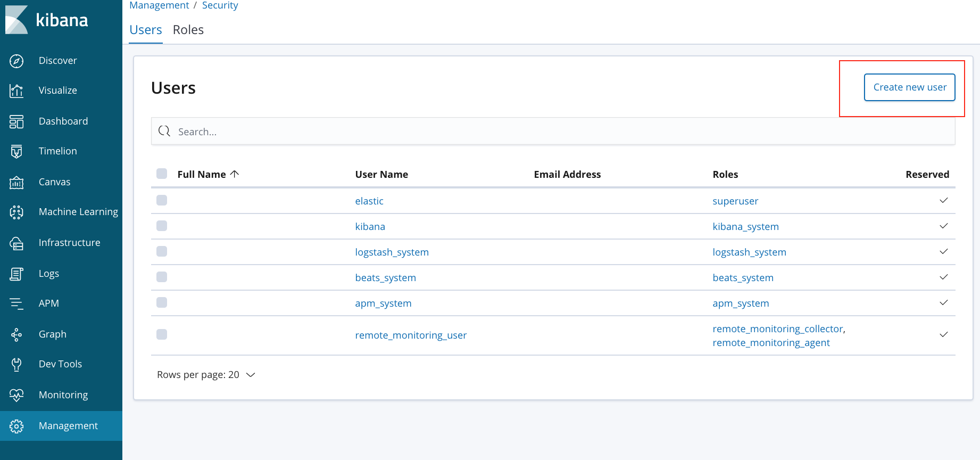Screen dimensions: 980x460
Task: Open the superuser role link
Action: coord(735,201)
